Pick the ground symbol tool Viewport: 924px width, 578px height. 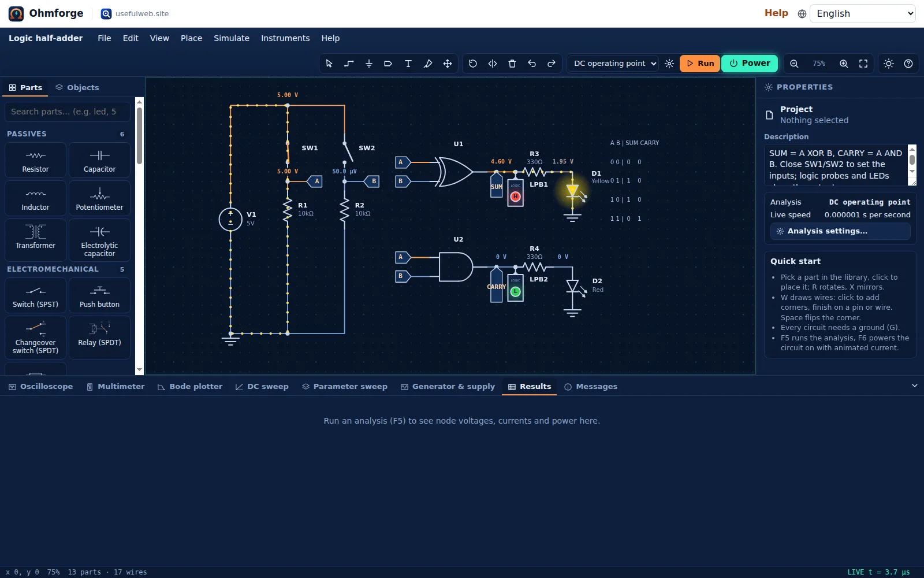coord(368,64)
